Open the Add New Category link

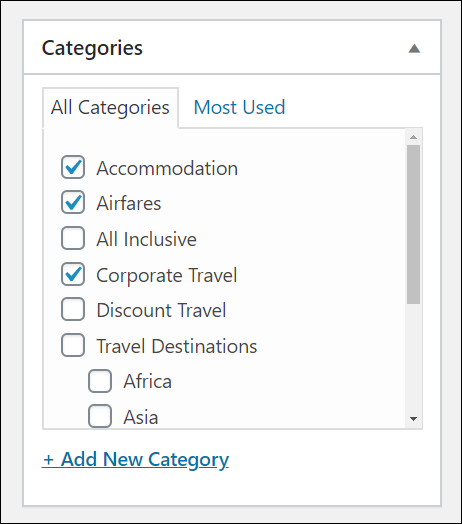(135, 460)
